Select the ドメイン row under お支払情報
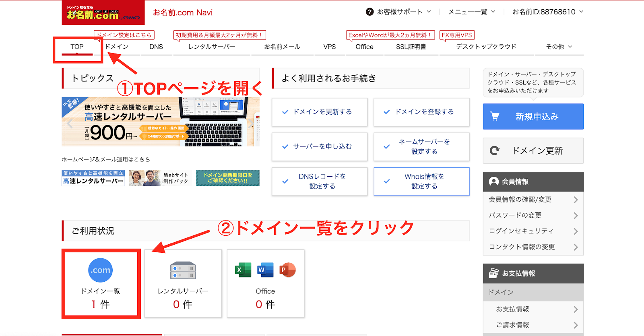Screen dimensions: 644x336 click(533, 292)
